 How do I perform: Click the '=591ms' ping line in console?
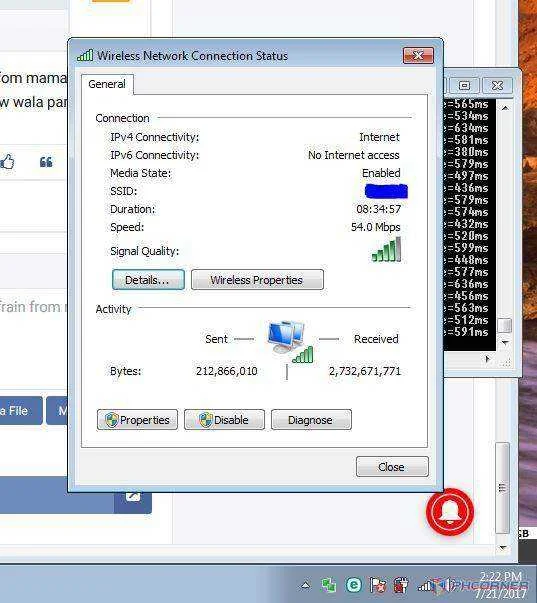point(466,332)
